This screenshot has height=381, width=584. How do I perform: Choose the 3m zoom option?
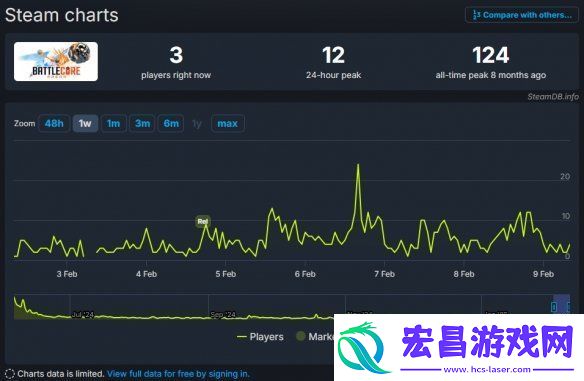click(x=142, y=123)
